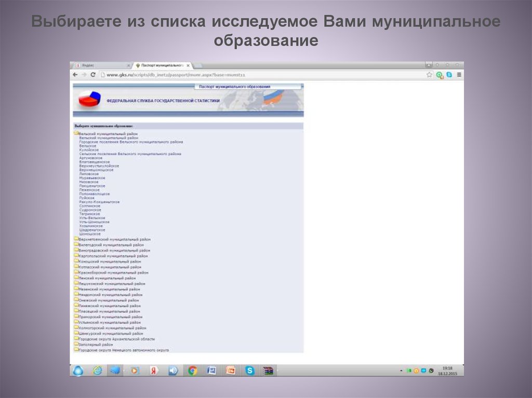The height and width of the screenshot is (398, 532).
Task: Open the Шенкурский муниципальный район folder icon
Action: click(x=76, y=333)
